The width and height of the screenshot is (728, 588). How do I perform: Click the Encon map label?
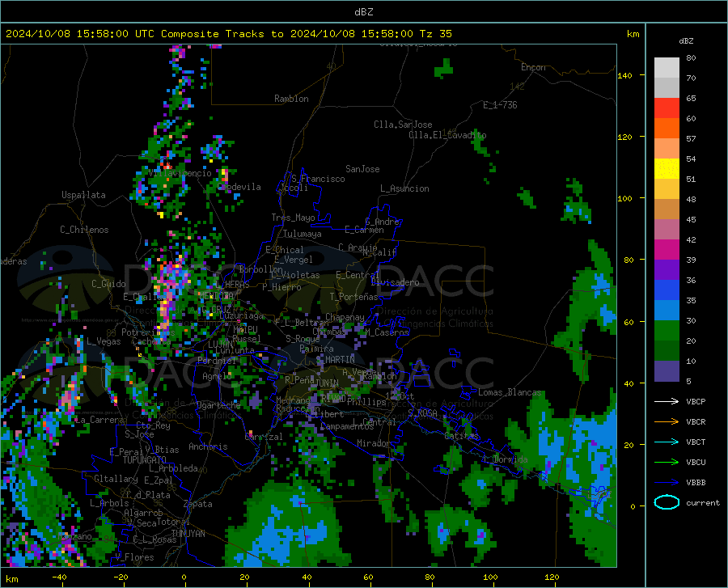(x=533, y=67)
